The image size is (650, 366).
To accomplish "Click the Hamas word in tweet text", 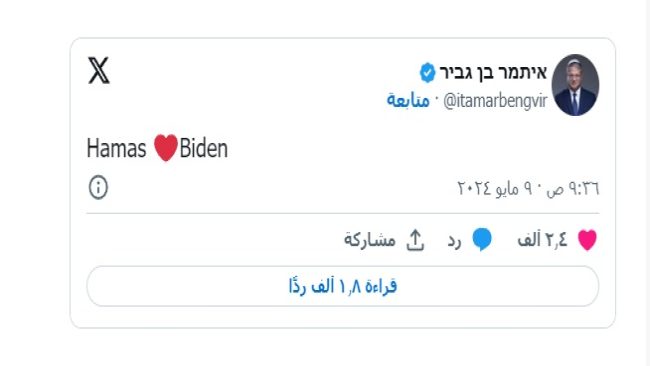I will click(x=116, y=148).
